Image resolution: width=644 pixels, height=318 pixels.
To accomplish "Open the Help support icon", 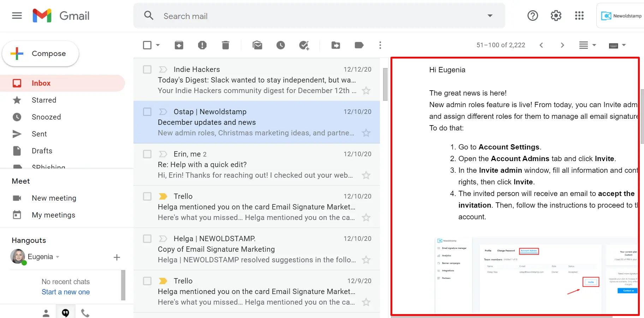I will coord(532,16).
